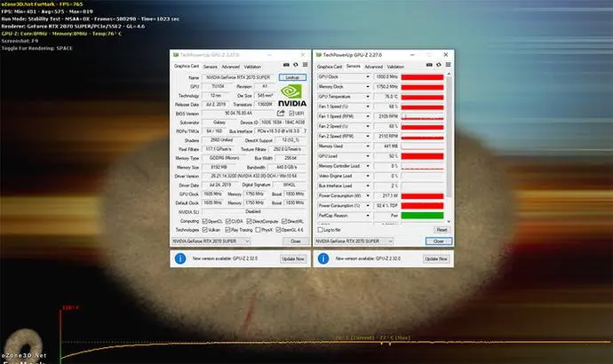Click the blue info icon in the left update bar
Screen dimensions: 613x364
(x=180, y=258)
